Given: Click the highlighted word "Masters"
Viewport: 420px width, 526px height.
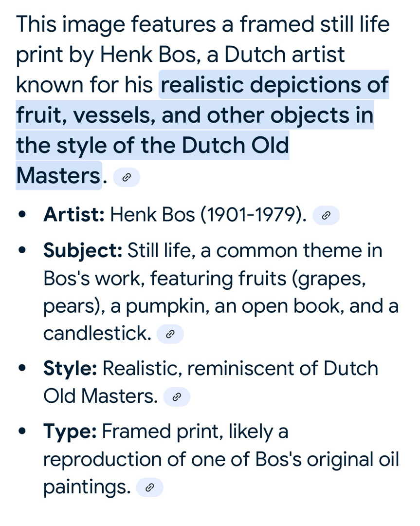Looking at the screenshot, I should click(x=58, y=175).
